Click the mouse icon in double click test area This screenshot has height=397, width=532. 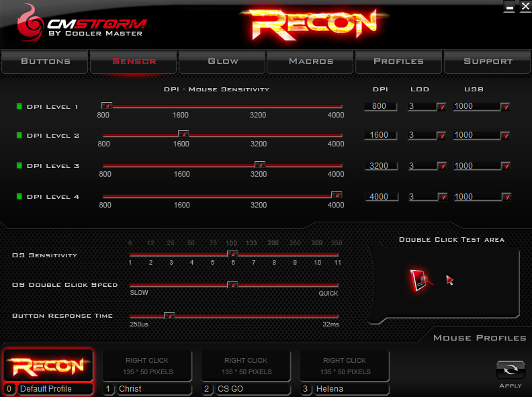[x=419, y=279]
